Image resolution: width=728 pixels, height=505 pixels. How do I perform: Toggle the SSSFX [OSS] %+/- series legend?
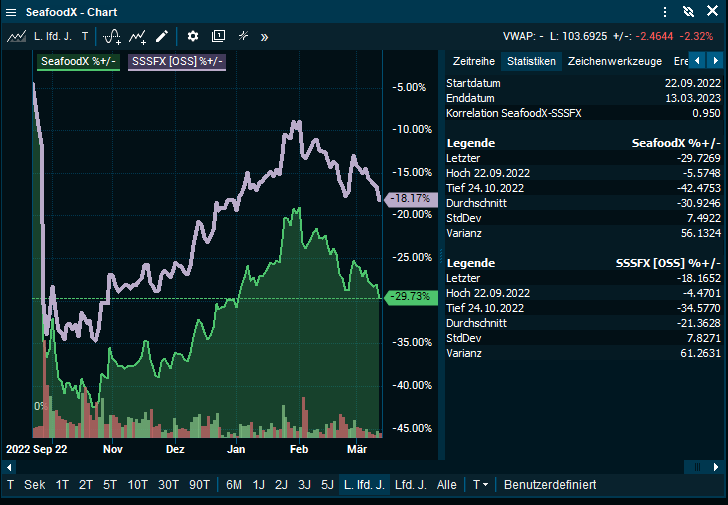point(177,62)
